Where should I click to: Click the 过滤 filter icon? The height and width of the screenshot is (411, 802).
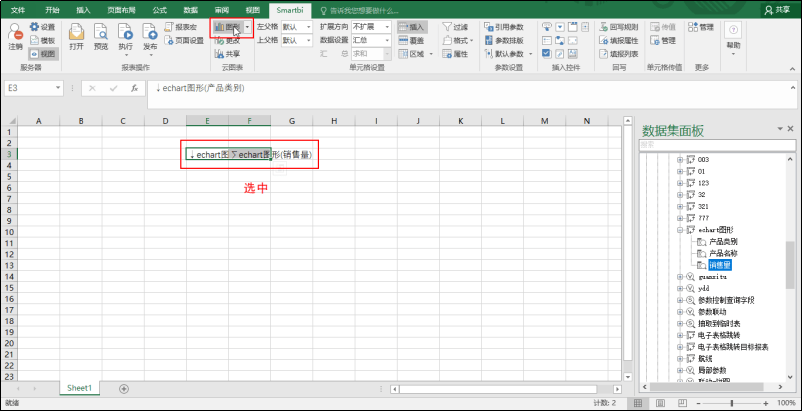455,27
